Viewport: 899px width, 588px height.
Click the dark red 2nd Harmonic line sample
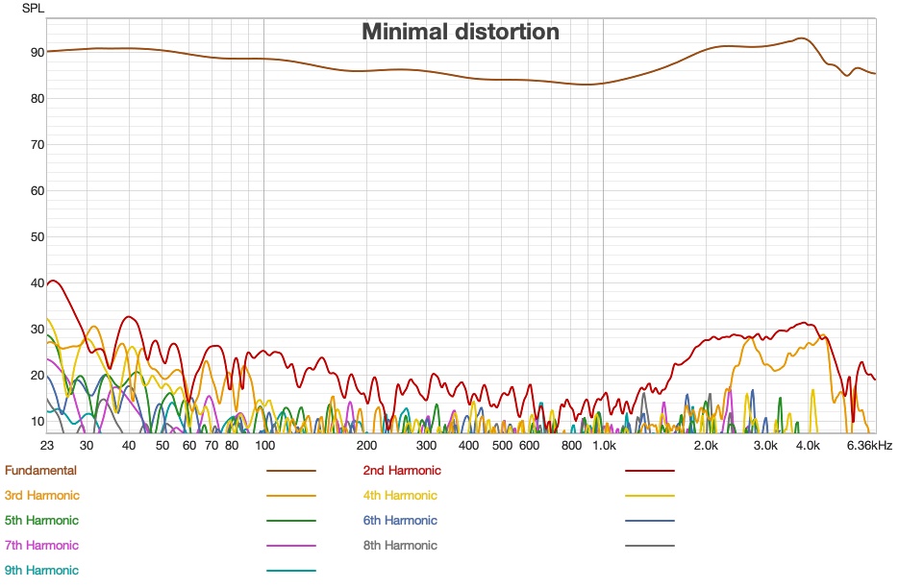tap(650, 470)
